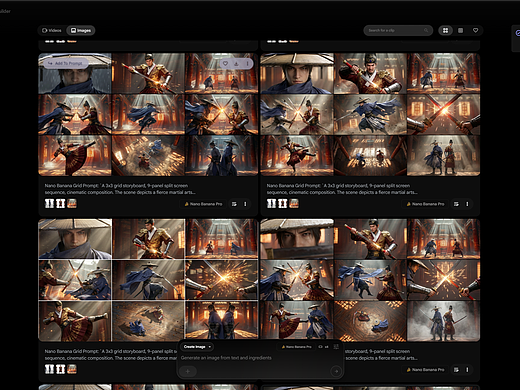The height and width of the screenshot is (390, 520).
Task: Open three-dot menu on fourth card footer
Action: pos(467,370)
